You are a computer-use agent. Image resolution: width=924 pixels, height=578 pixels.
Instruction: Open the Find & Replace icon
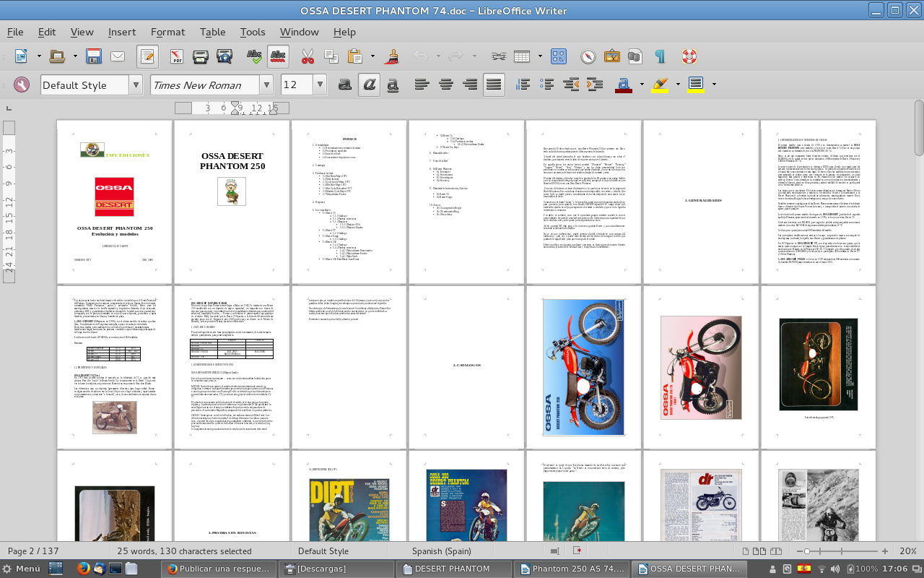pos(559,56)
